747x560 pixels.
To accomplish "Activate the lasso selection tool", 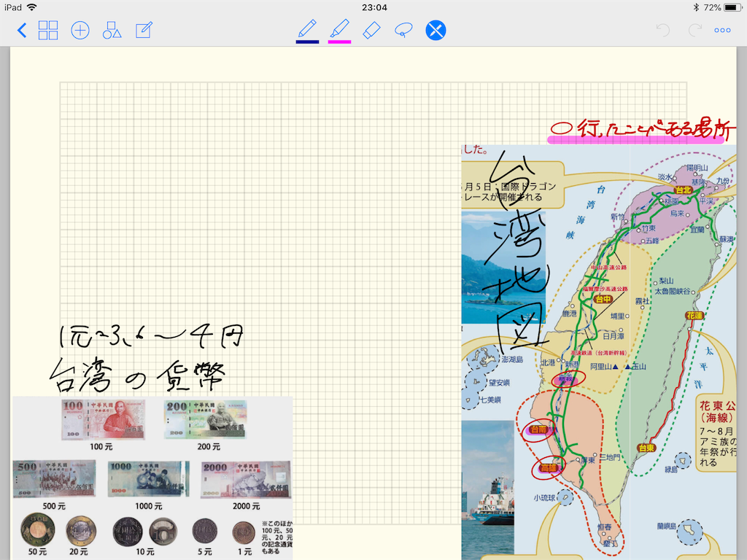I will [403, 31].
